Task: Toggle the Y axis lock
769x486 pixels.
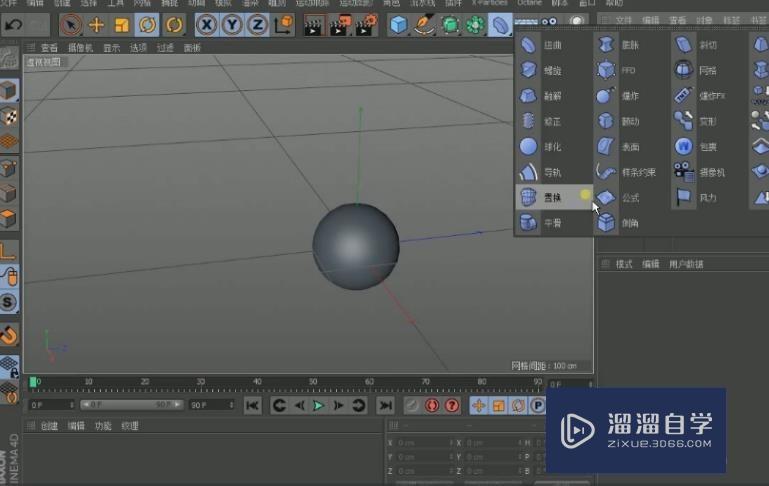Action: pos(231,24)
